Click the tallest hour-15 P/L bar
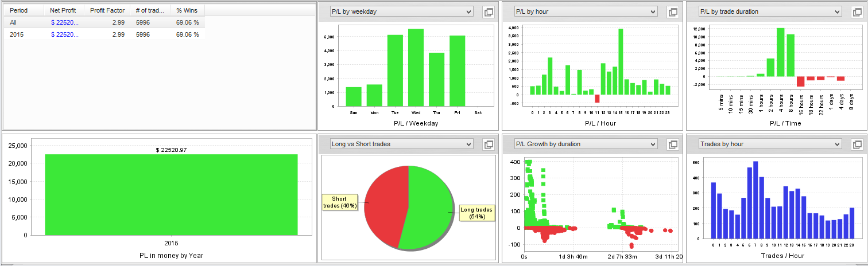This screenshot has height=266, width=868. [x=621, y=62]
